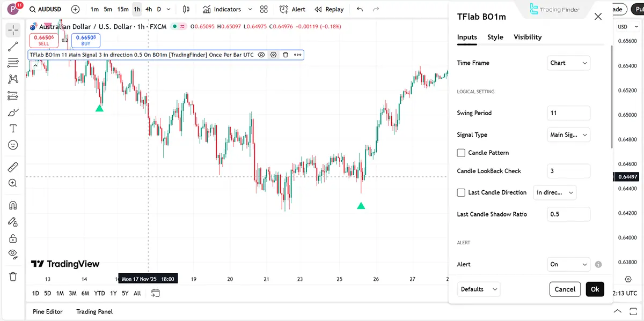Select the Brush drawing tool

[13, 112]
